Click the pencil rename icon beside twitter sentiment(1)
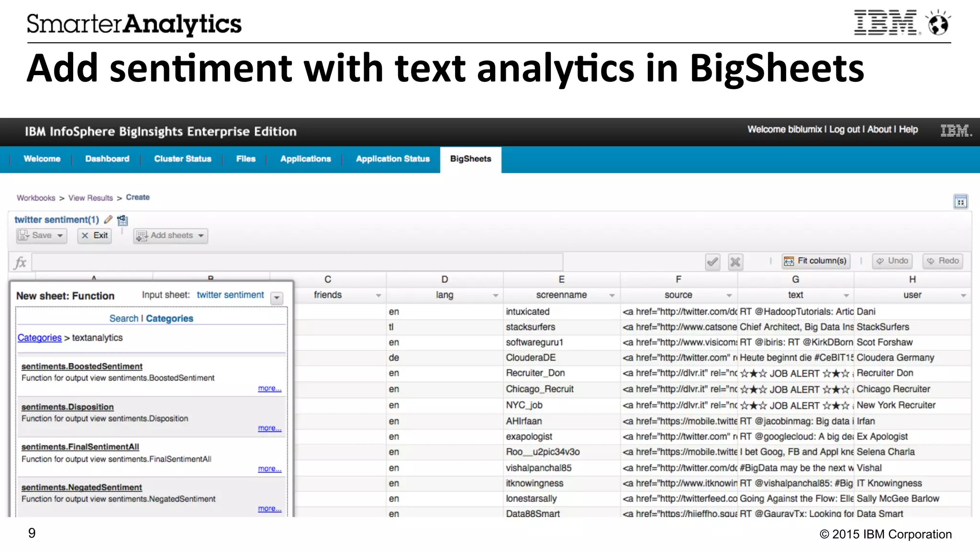980x552 pixels. tap(108, 220)
